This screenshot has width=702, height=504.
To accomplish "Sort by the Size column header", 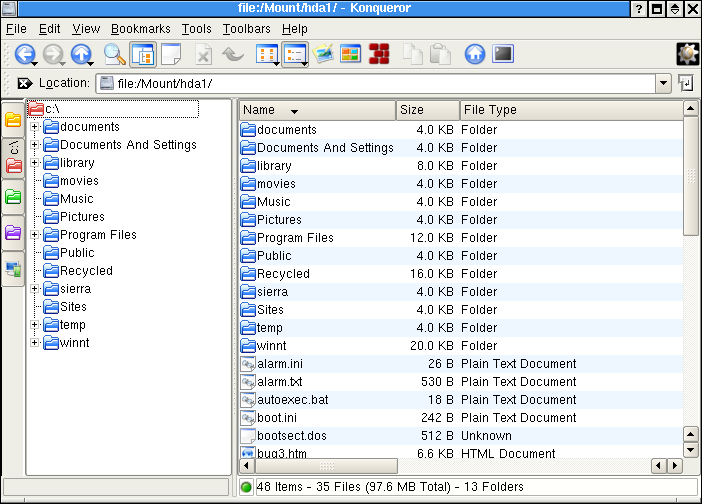I will tap(428, 110).
